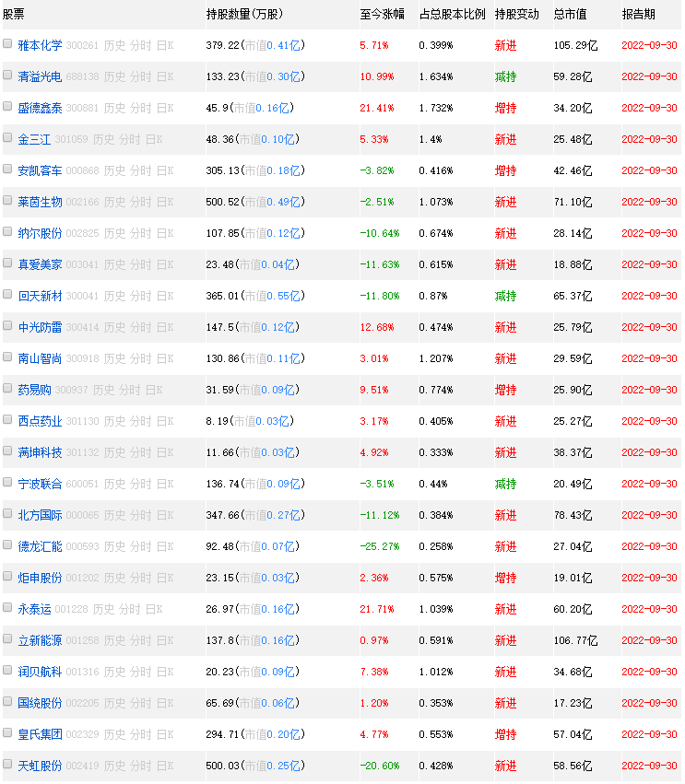Click the 北方国际 link
This screenshot has width=685, height=784.
(40, 515)
